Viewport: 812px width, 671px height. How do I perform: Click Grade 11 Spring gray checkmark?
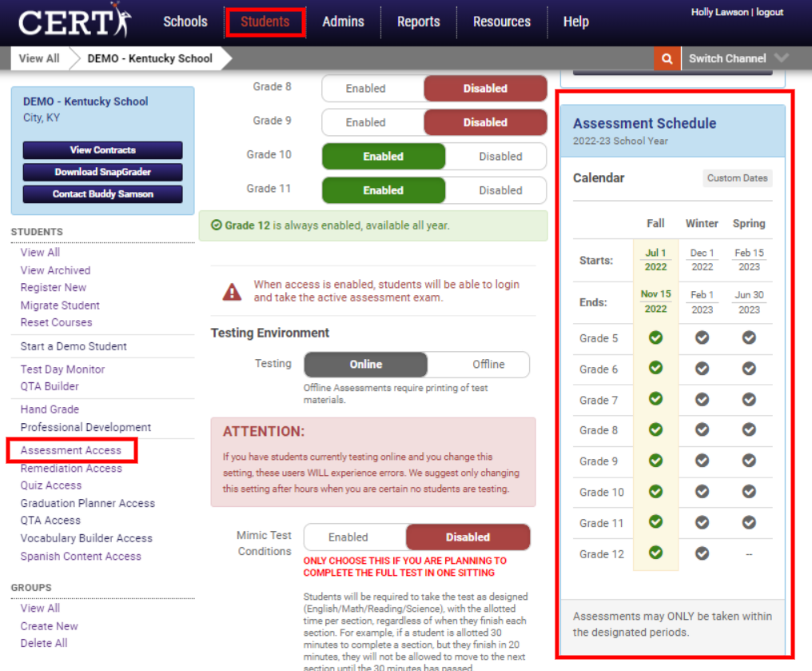749,522
